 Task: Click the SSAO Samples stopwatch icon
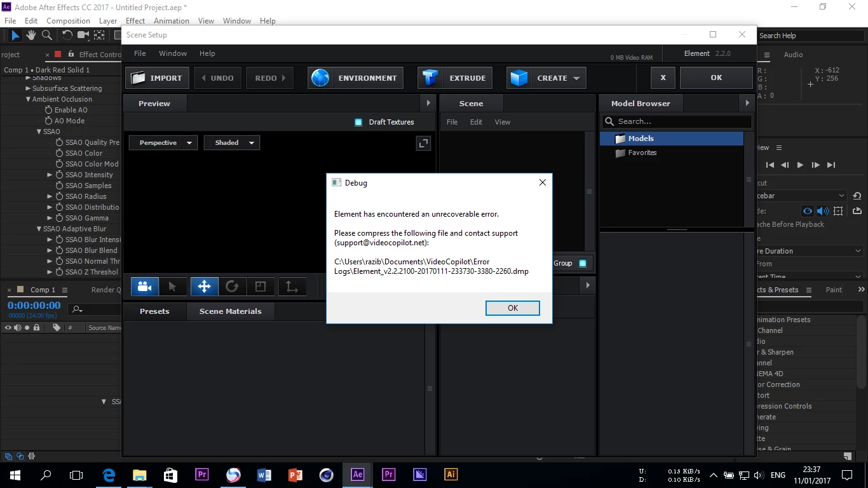[x=59, y=186]
